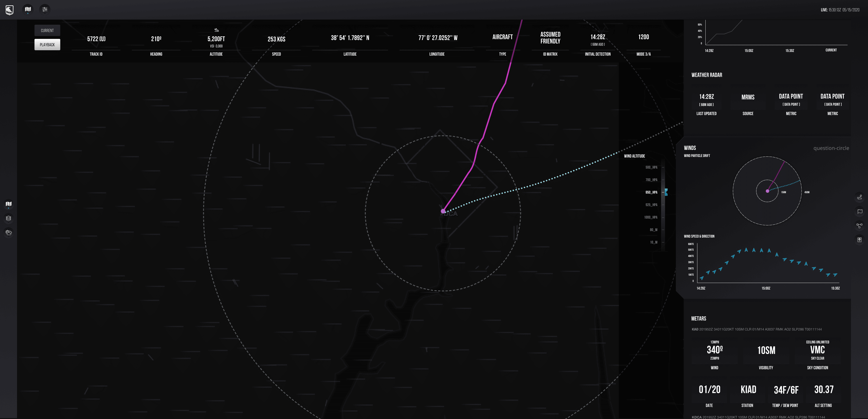Click the blue wind altitude slider handle

(x=666, y=192)
